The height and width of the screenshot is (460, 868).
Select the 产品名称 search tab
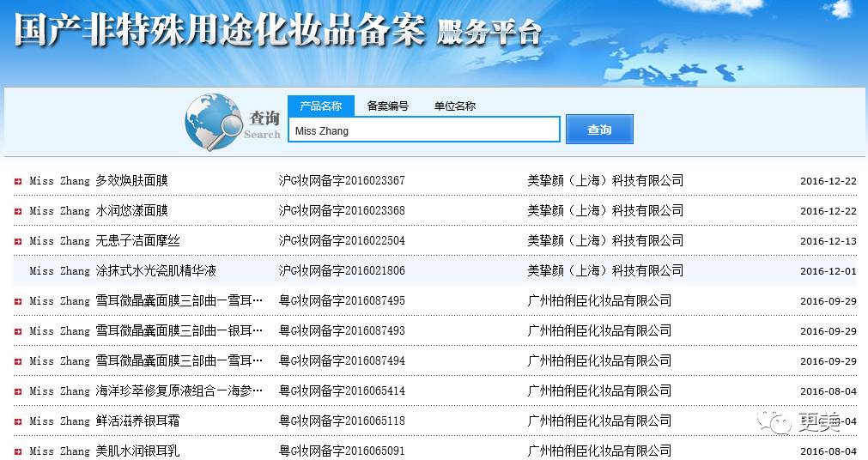(x=321, y=106)
